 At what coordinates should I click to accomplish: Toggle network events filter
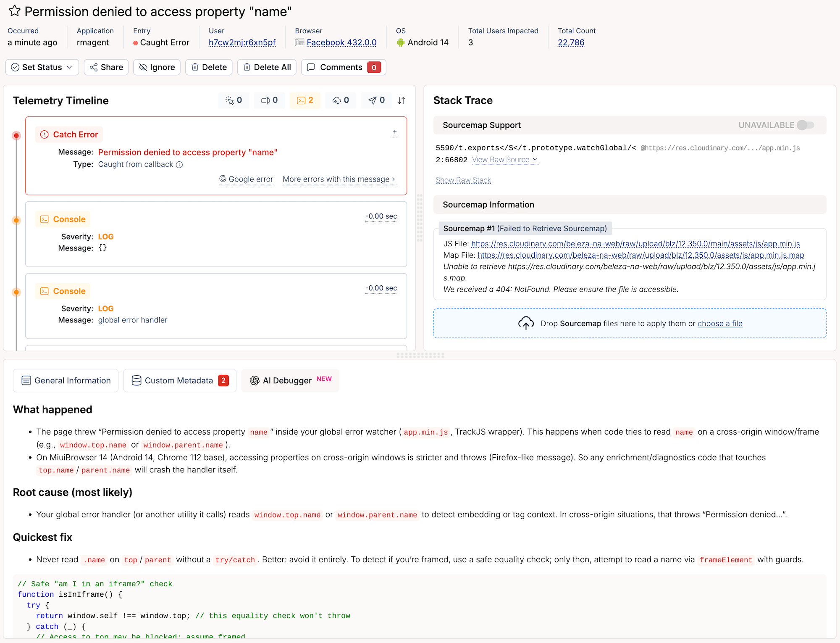pyautogui.click(x=341, y=100)
